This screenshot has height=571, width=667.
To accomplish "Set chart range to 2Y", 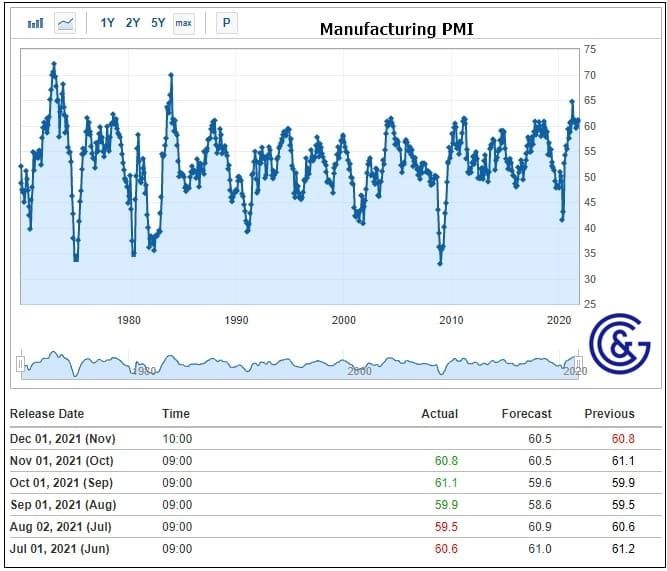I will click(x=133, y=22).
